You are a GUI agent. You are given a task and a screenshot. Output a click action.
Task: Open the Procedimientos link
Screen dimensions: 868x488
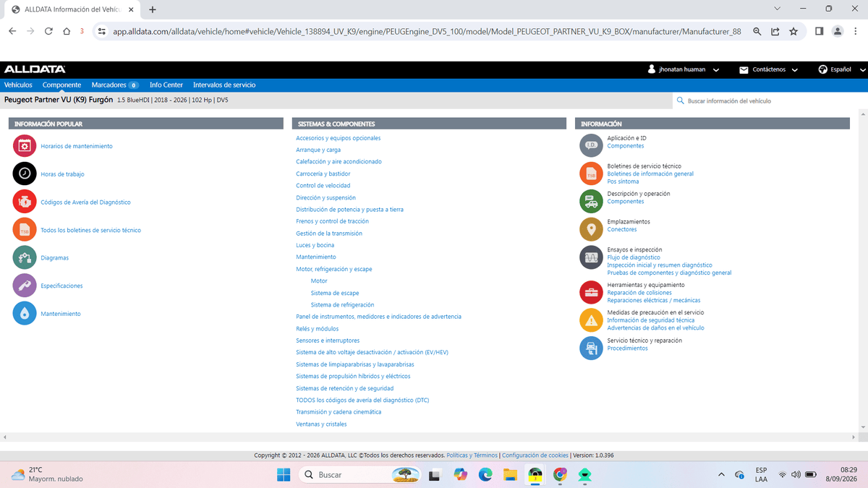[628, 348]
